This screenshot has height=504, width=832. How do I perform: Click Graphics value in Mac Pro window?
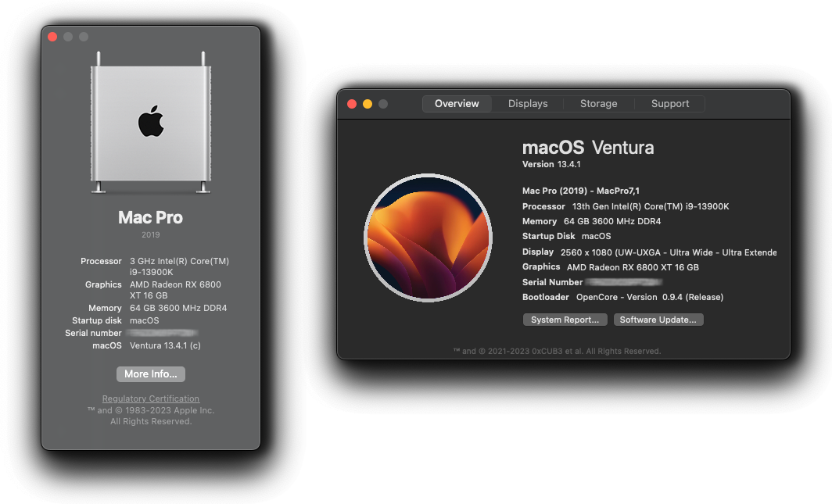176,290
